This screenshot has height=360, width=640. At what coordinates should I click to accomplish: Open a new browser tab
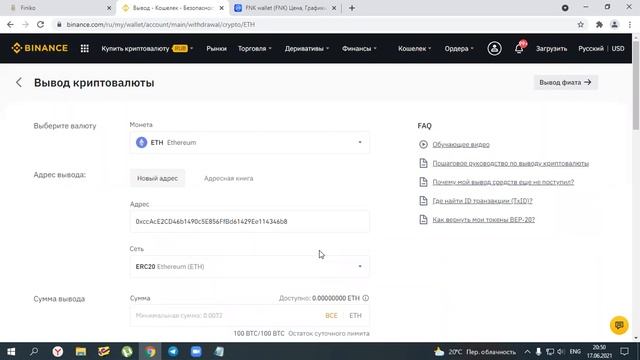click(x=352, y=8)
